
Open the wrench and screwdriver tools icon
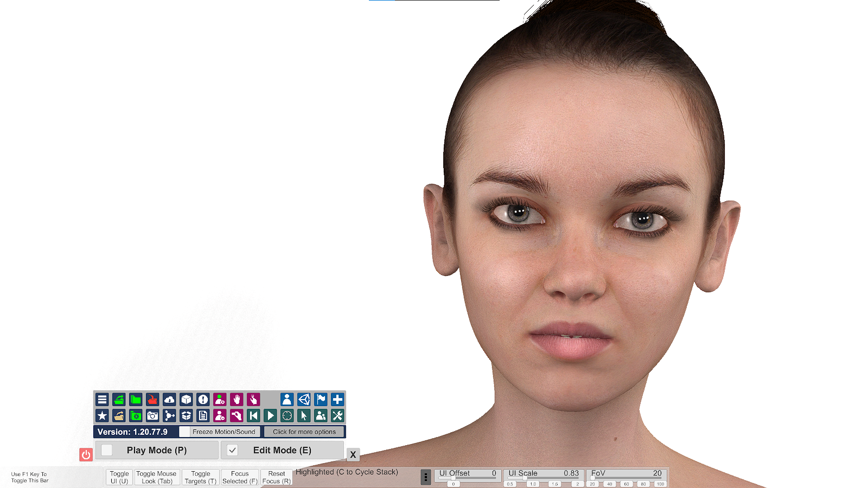[x=337, y=416]
